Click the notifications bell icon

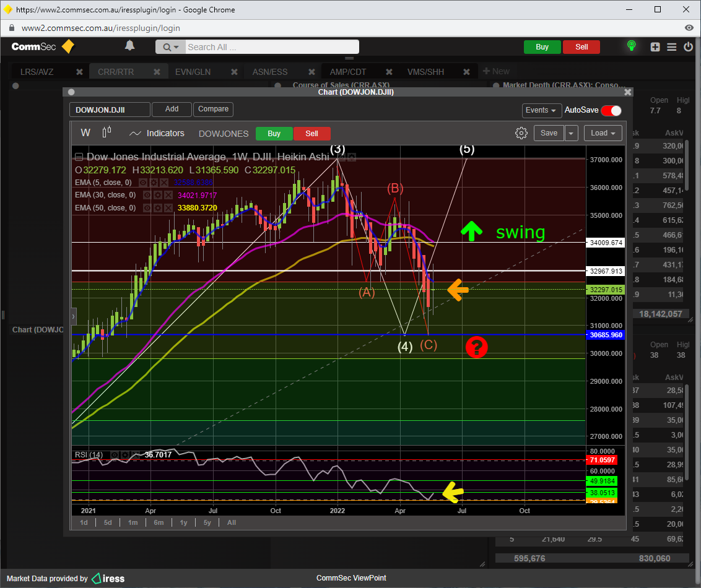click(129, 46)
